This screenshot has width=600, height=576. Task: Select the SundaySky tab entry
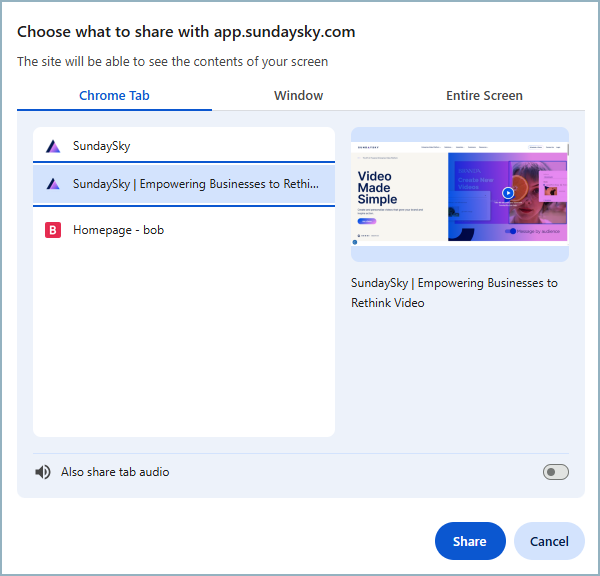pyautogui.click(x=184, y=146)
